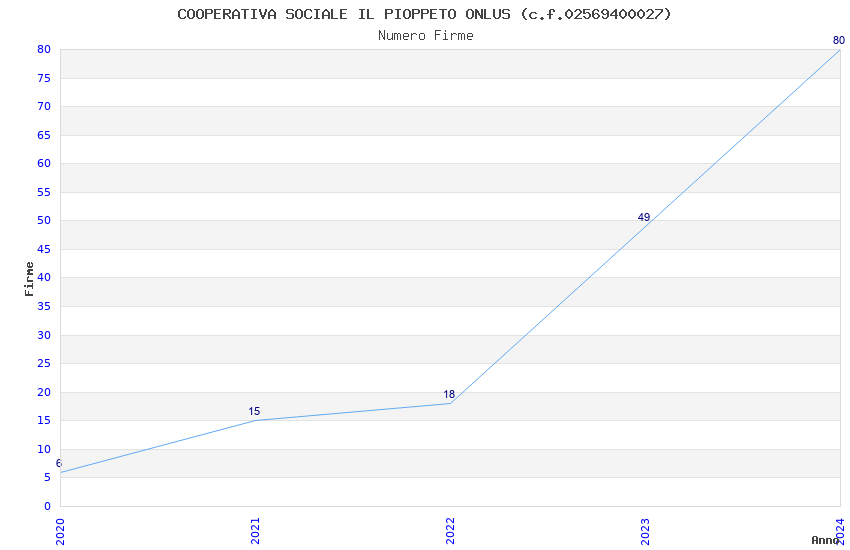Click the x-axis title 'Anno'
The width and height of the screenshot is (850, 550).
click(x=825, y=540)
